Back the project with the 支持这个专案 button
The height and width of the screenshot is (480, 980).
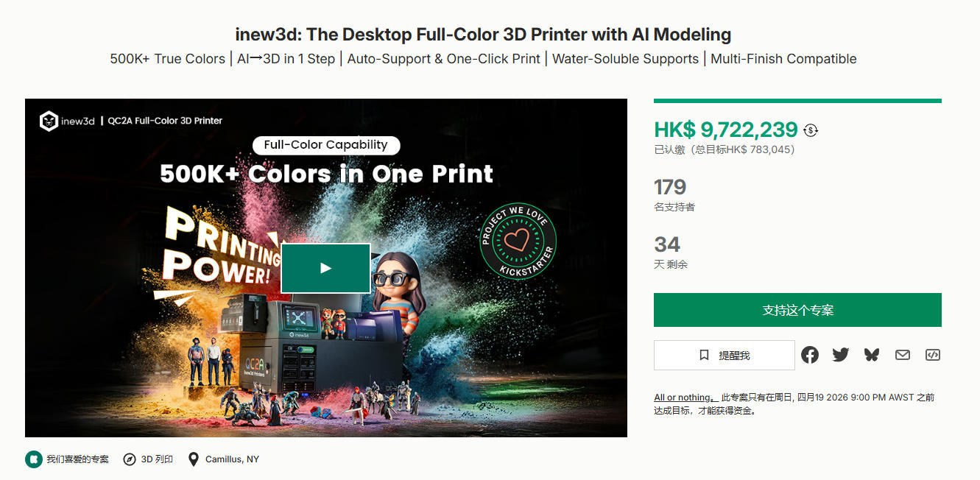tap(797, 310)
